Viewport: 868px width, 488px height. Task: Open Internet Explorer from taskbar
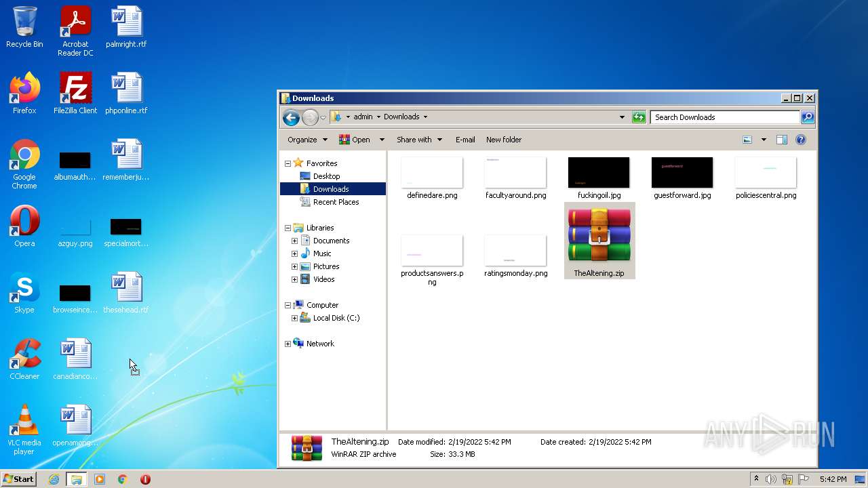coord(54,479)
